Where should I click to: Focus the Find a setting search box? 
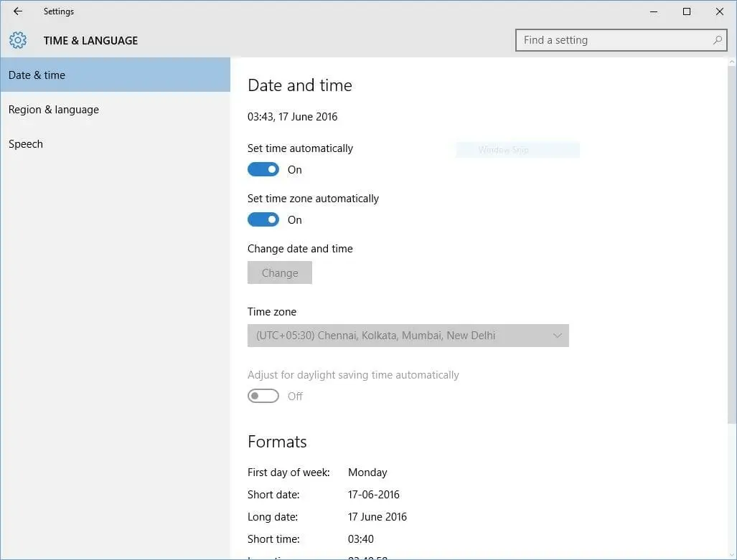621,40
